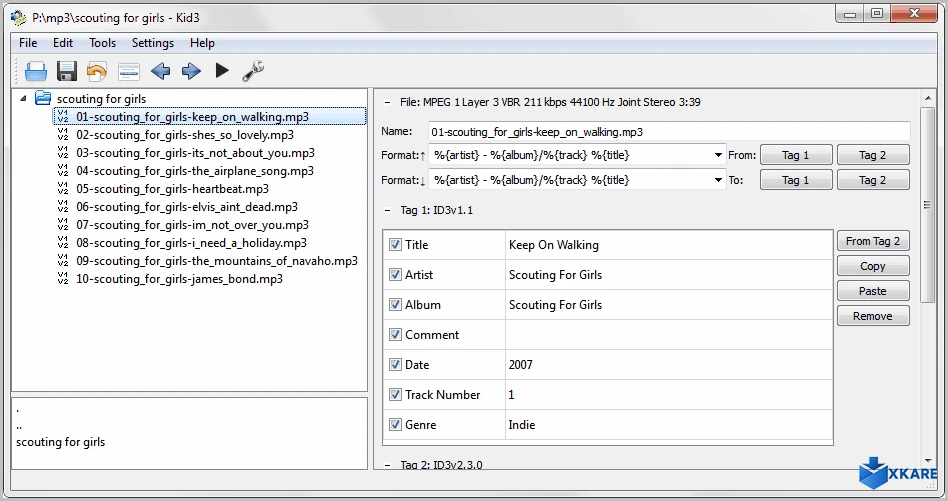Click the Revert orange arrow icon
The image size is (948, 501).
(97, 71)
